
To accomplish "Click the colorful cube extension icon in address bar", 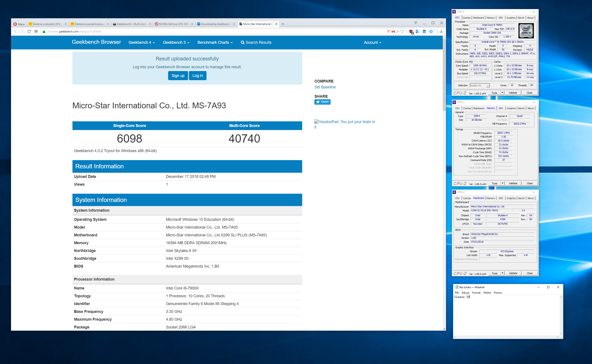I will point(389,31).
